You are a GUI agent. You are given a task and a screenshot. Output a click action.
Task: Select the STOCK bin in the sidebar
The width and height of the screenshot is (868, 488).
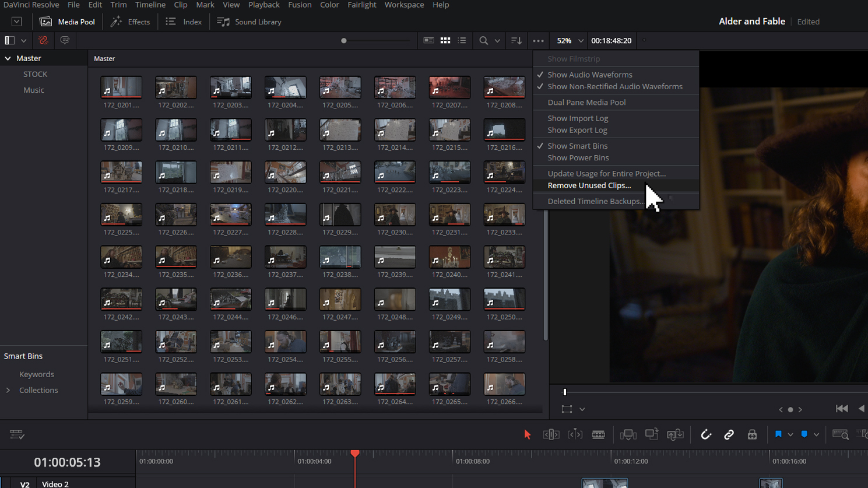[x=35, y=74]
